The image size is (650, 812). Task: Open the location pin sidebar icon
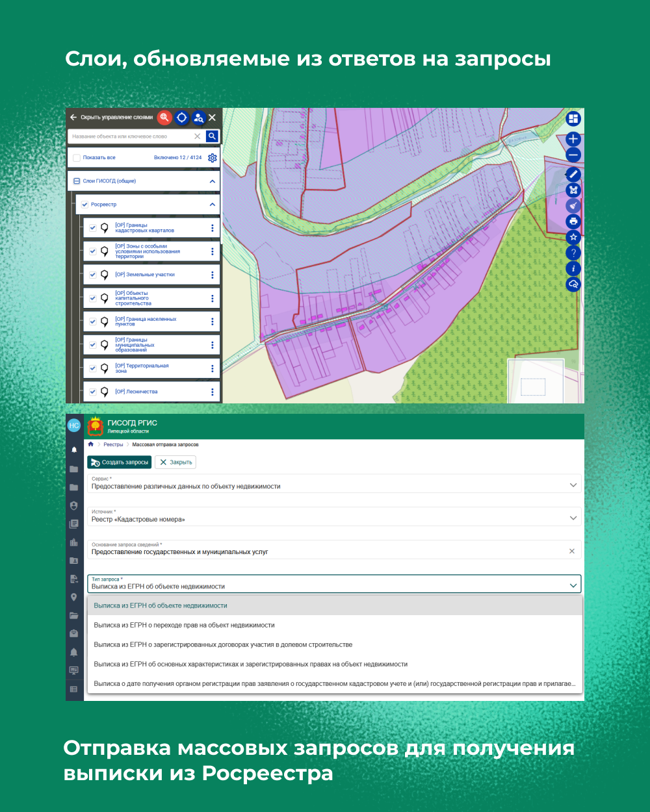tap(73, 597)
